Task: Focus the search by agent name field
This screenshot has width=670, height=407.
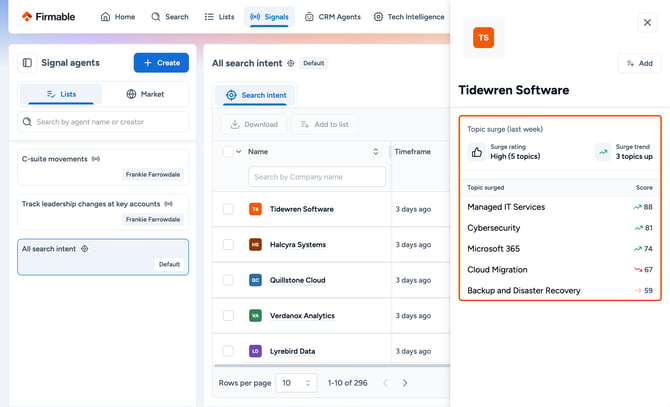Action: 103,122
